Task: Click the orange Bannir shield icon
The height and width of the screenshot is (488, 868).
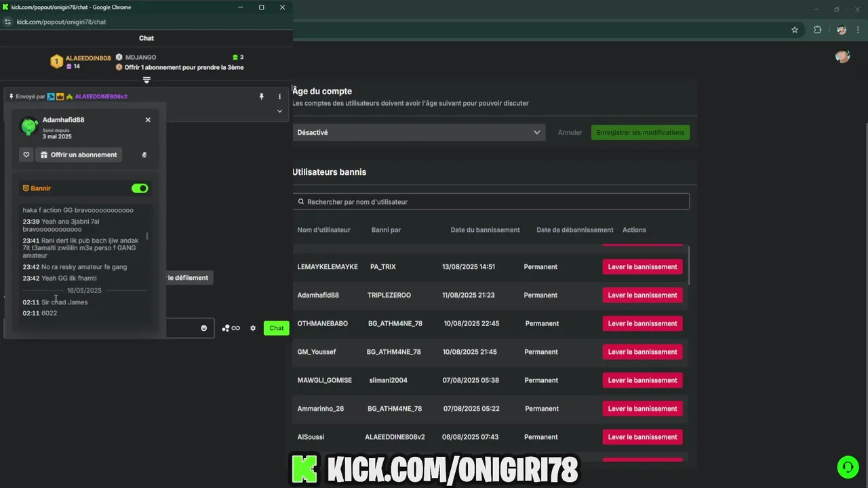Action: click(26, 188)
